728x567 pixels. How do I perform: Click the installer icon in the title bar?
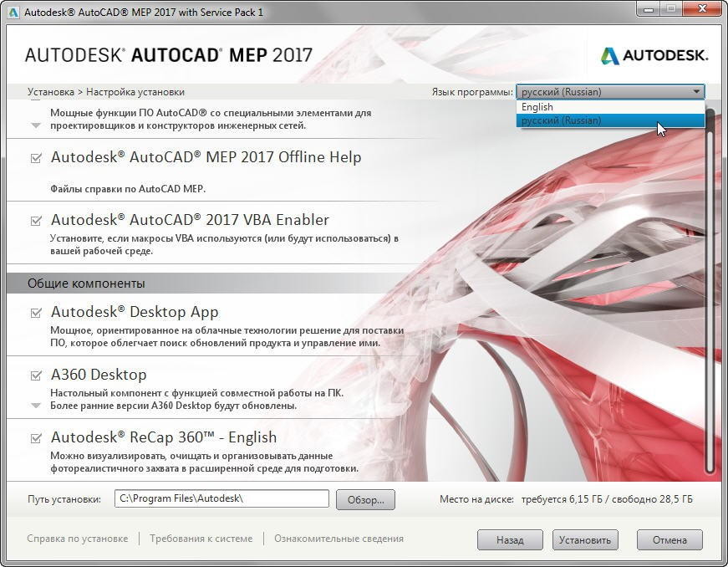[x=12, y=12]
